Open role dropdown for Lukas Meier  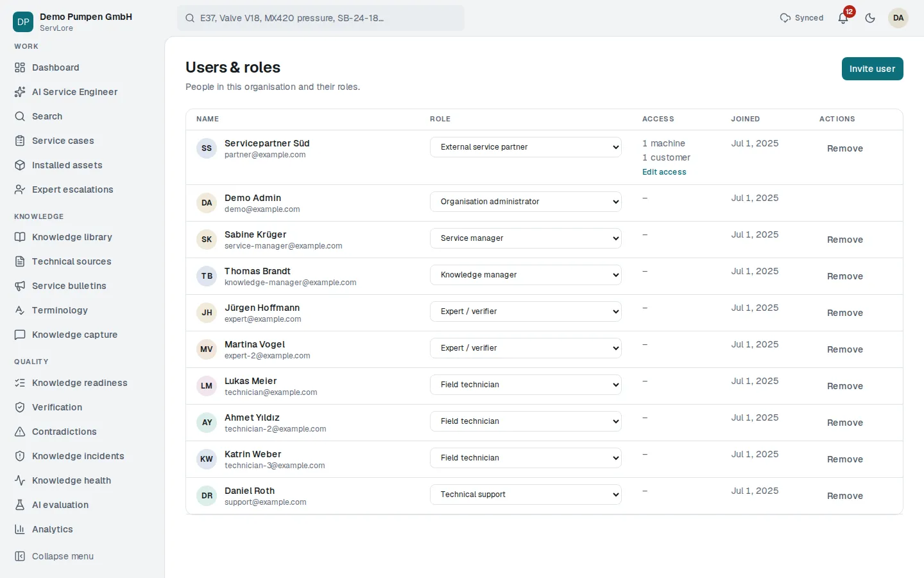point(526,385)
